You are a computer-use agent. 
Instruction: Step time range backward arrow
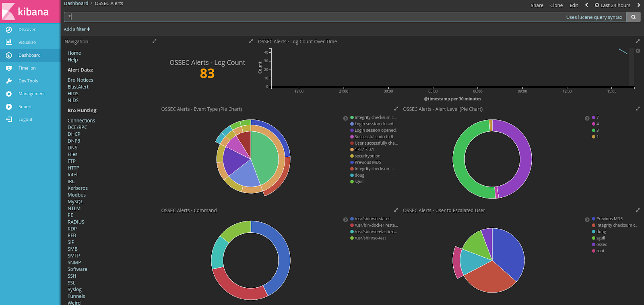click(586, 5)
